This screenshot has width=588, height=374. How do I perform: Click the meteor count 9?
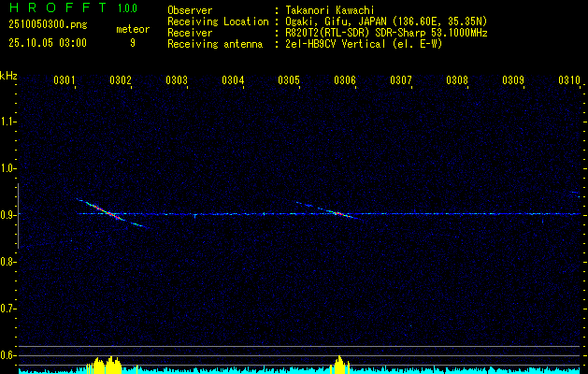pos(133,43)
